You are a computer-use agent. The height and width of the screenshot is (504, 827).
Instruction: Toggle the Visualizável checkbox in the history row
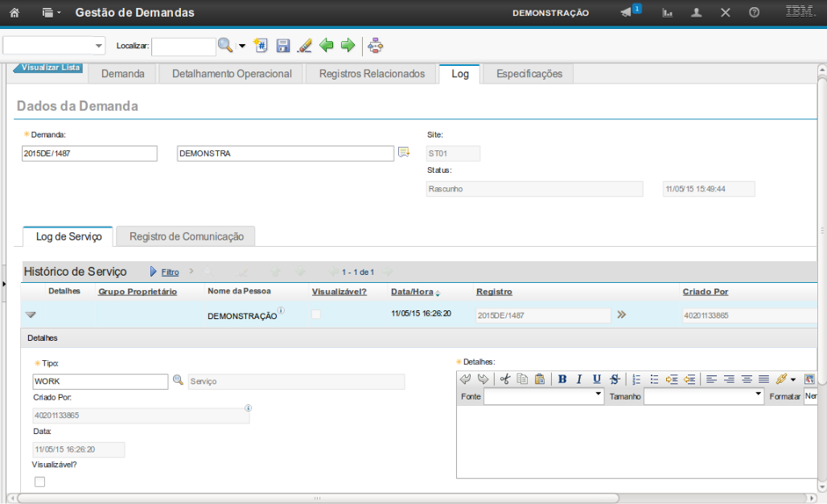[x=316, y=315]
